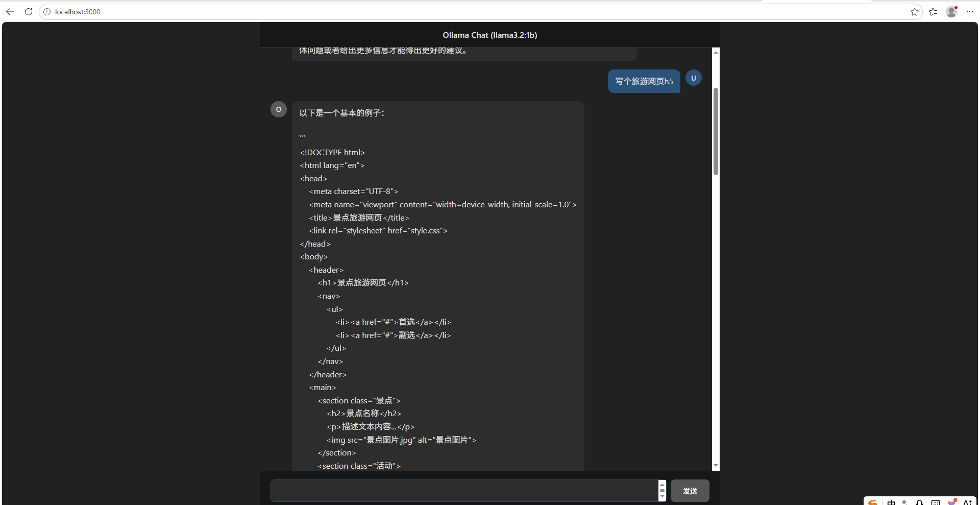Select the user message 写个旅游网页h5
Screen dimensions: 980x505
pos(644,81)
